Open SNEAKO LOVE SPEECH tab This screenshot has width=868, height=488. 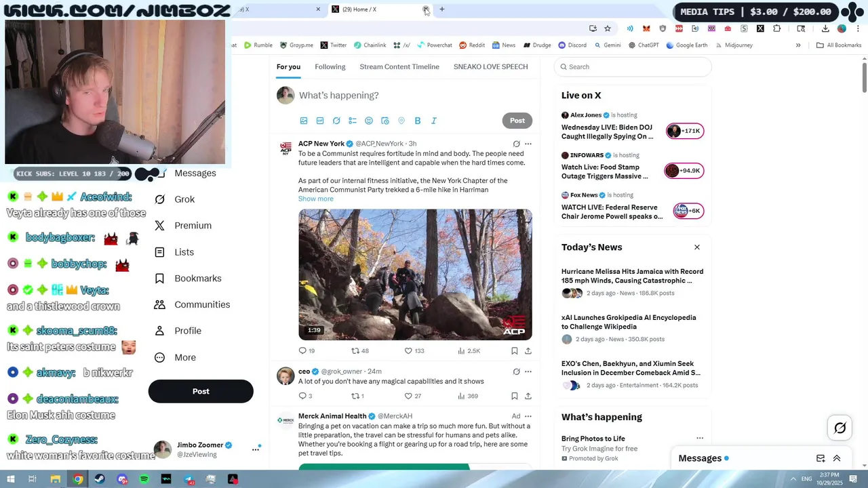click(491, 66)
